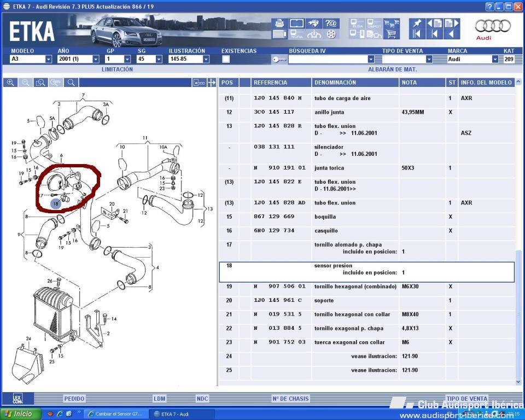Open the Modelo dropdown
Screen dimensions: 525x420
(x=49, y=59)
